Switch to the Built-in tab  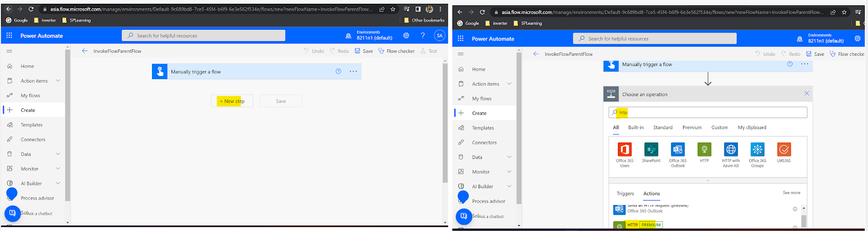(636, 127)
